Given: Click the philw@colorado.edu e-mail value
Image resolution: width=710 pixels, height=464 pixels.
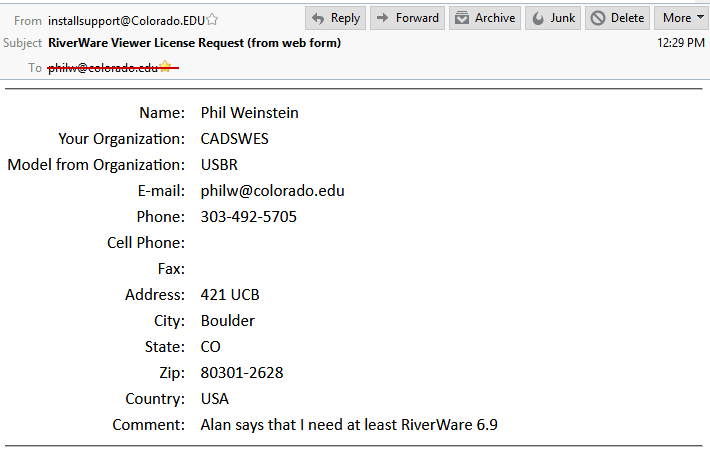Looking at the screenshot, I should coord(272,191).
